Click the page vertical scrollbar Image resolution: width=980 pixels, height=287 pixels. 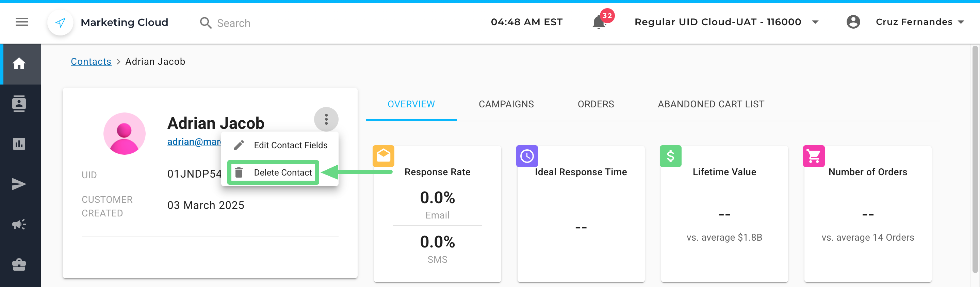click(x=975, y=159)
